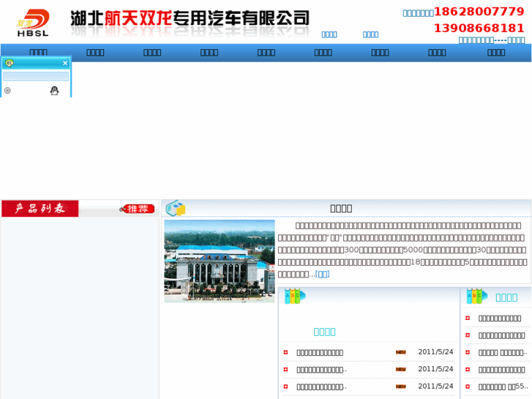Select the phone number 13908668181
Image resolution: width=532 pixels, height=399 pixels.
pyautogui.click(x=479, y=28)
